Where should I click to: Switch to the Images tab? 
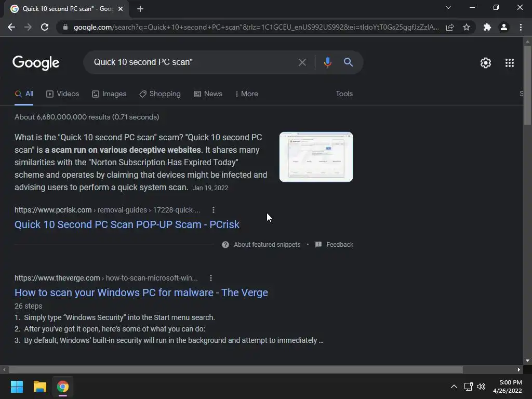tap(109, 94)
